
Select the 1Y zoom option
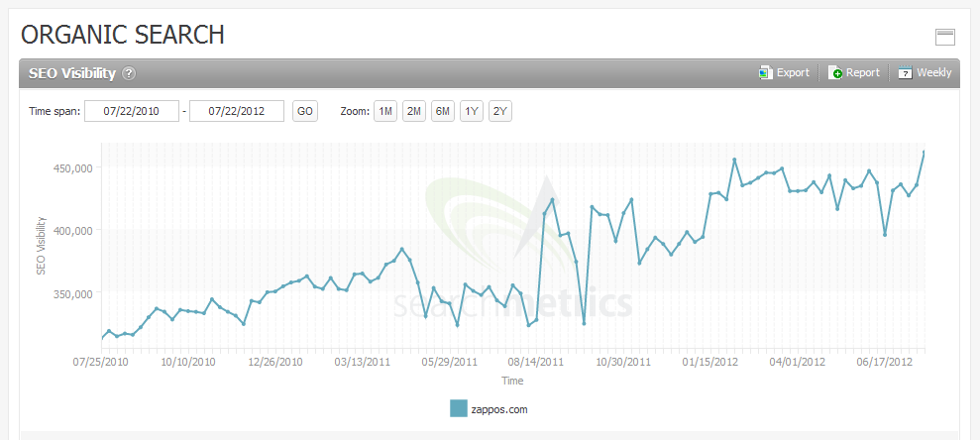point(472,111)
